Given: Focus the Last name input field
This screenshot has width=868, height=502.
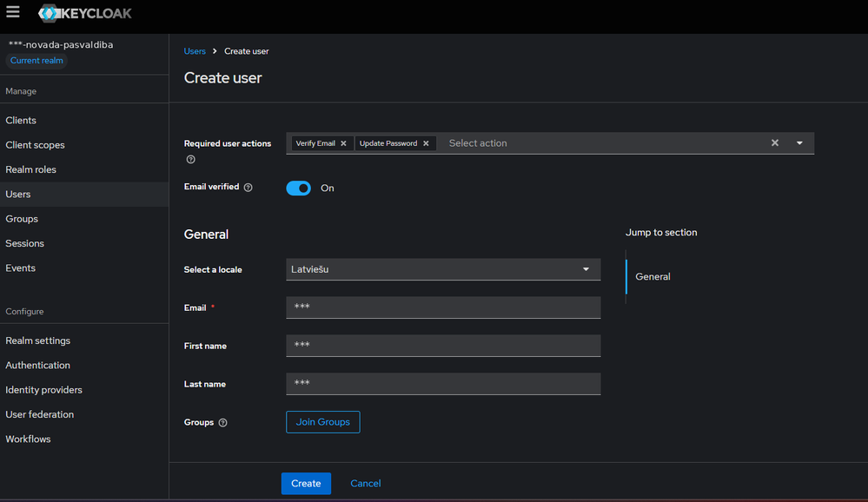Looking at the screenshot, I should coord(443,384).
